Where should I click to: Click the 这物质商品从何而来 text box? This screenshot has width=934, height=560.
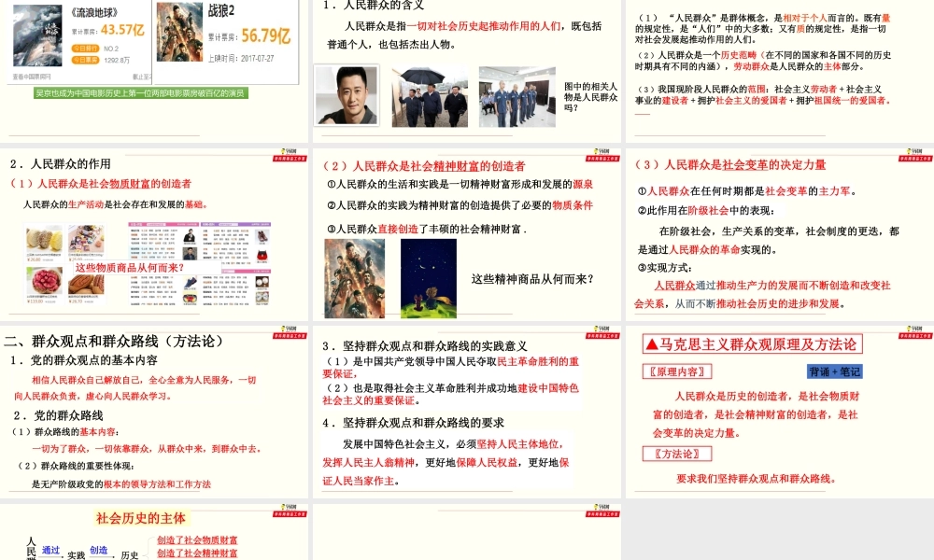click(129, 267)
